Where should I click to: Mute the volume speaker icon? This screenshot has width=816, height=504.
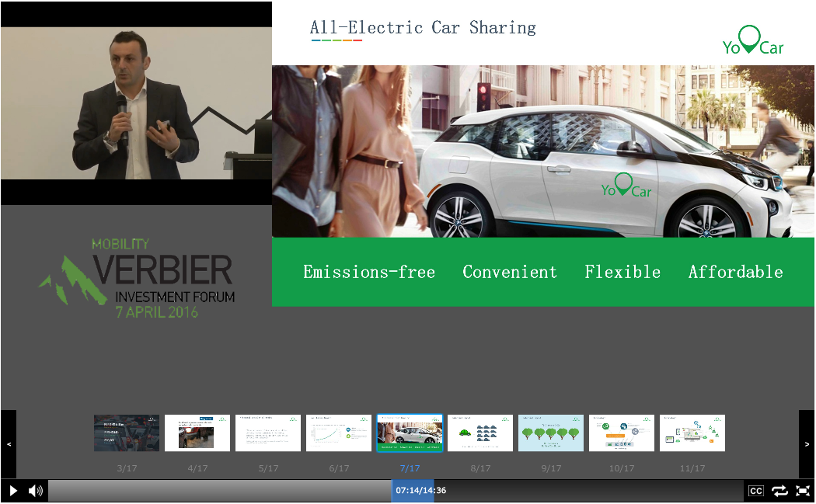point(36,491)
